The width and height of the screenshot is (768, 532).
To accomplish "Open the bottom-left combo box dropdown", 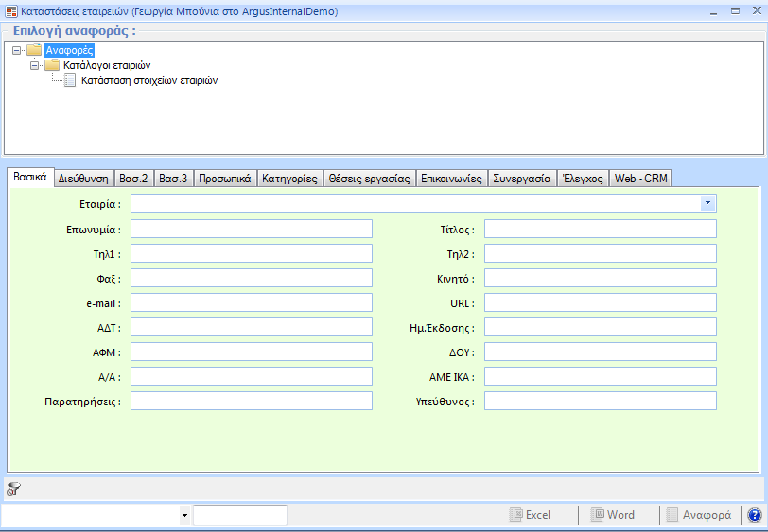I will pos(183,515).
